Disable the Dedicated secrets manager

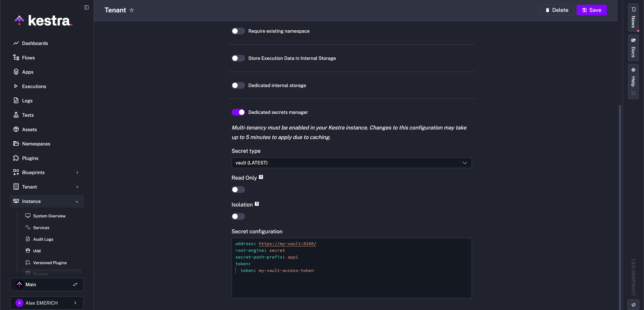coord(238,112)
